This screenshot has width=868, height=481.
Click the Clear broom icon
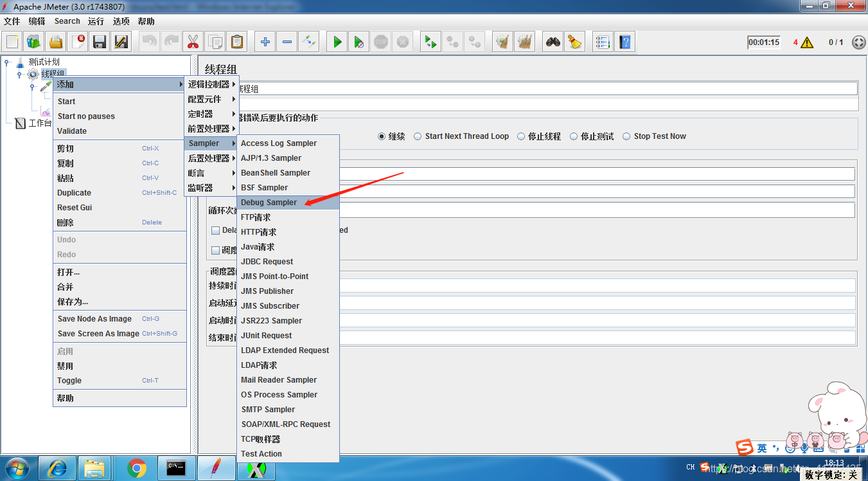(x=502, y=42)
